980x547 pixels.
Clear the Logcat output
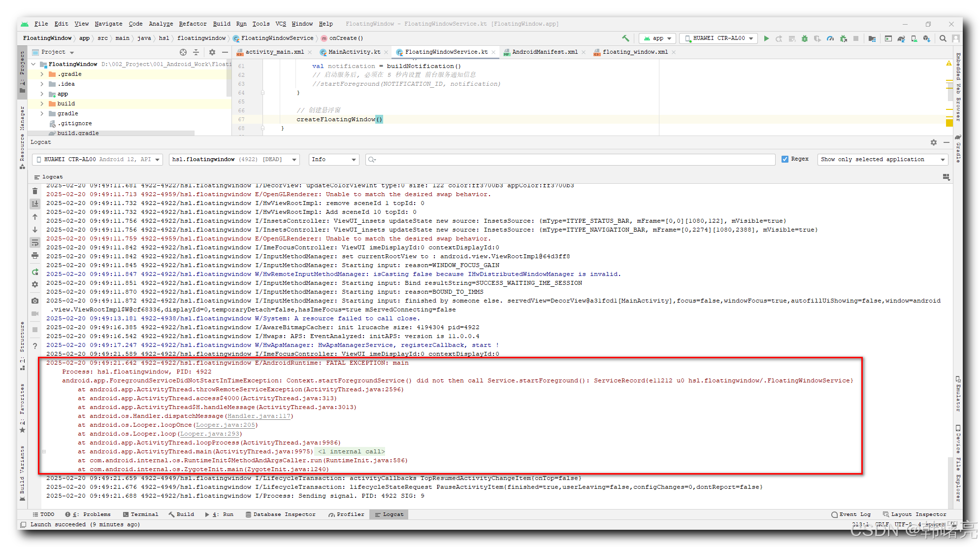tap(34, 191)
